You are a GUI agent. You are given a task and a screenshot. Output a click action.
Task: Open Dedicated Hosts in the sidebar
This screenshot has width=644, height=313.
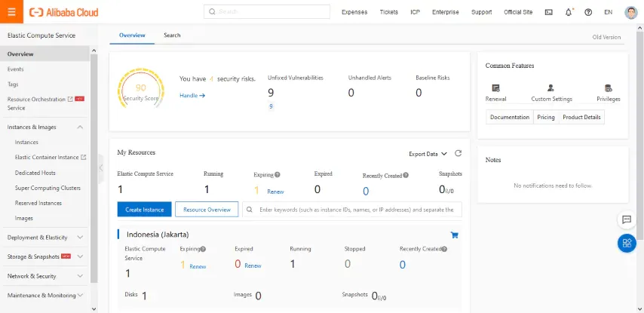(35, 173)
